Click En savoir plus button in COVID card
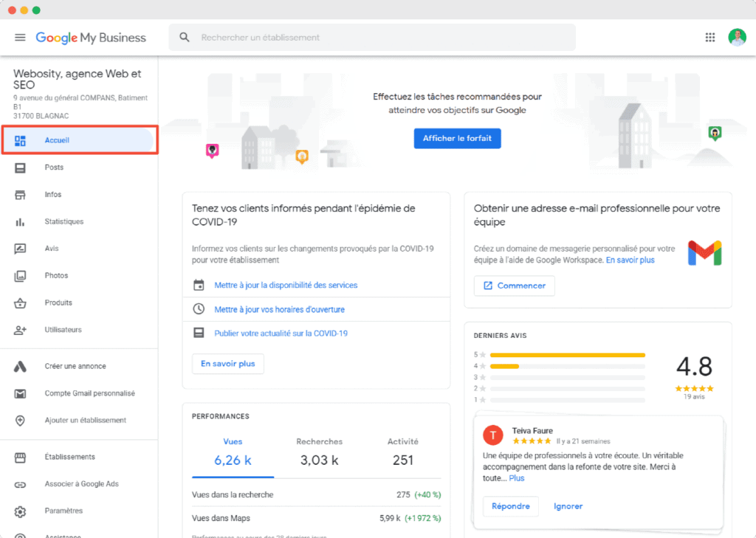This screenshot has width=756, height=538. [x=228, y=364]
